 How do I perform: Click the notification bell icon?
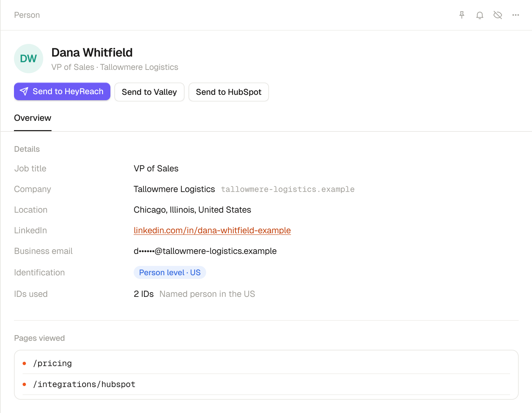pyautogui.click(x=480, y=15)
